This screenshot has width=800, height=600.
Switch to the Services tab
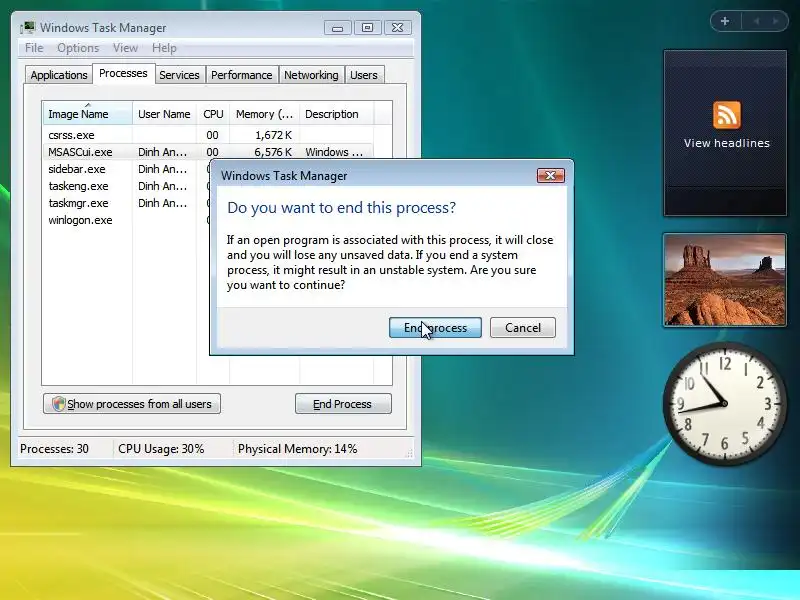(179, 75)
